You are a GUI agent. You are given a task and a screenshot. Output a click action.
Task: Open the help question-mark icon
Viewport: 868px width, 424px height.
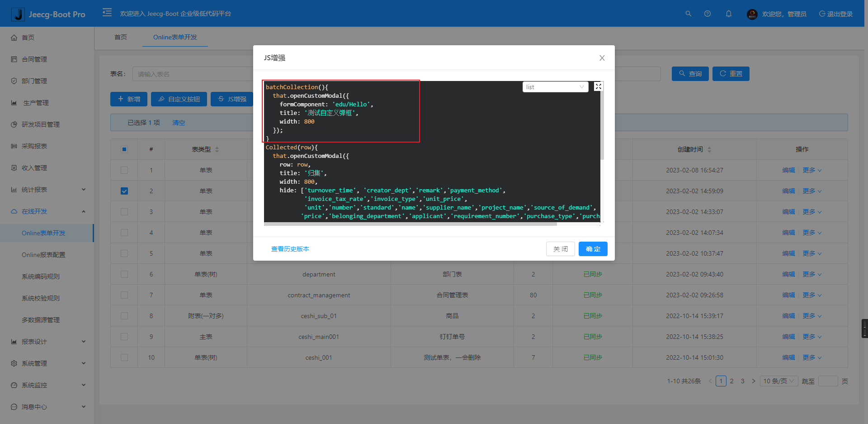pos(708,14)
